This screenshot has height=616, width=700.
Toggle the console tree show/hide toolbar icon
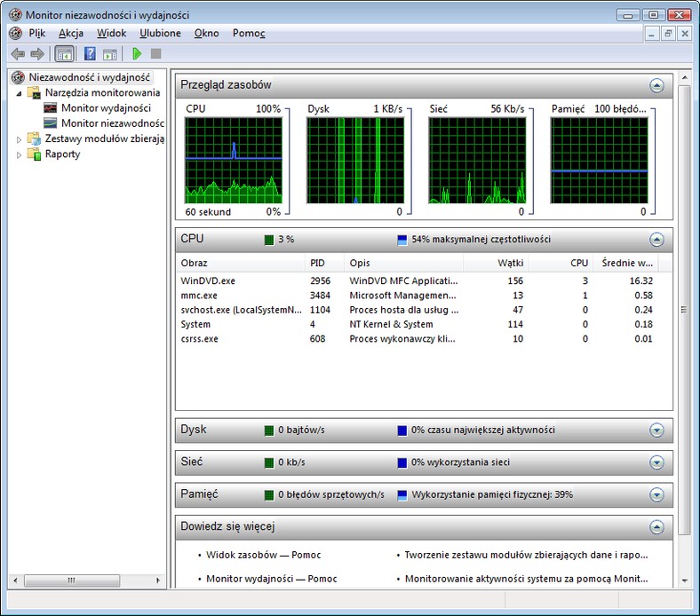pyautogui.click(x=65, y=54)
